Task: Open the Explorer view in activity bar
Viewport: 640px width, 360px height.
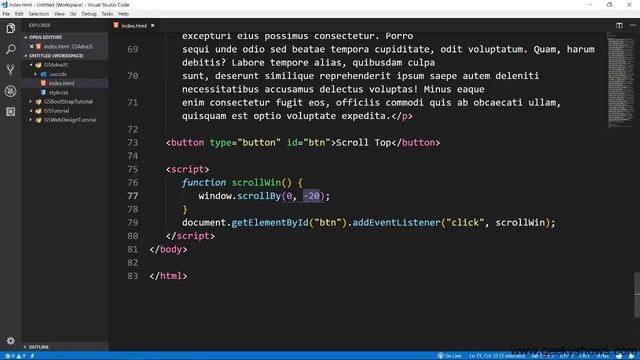Action: [x=11, y=28]
